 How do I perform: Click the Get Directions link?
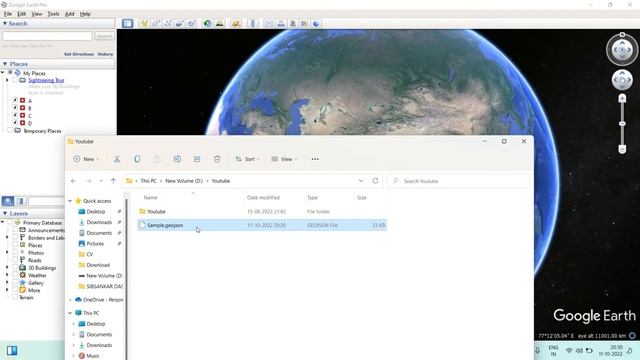click(x=79, y=54)
